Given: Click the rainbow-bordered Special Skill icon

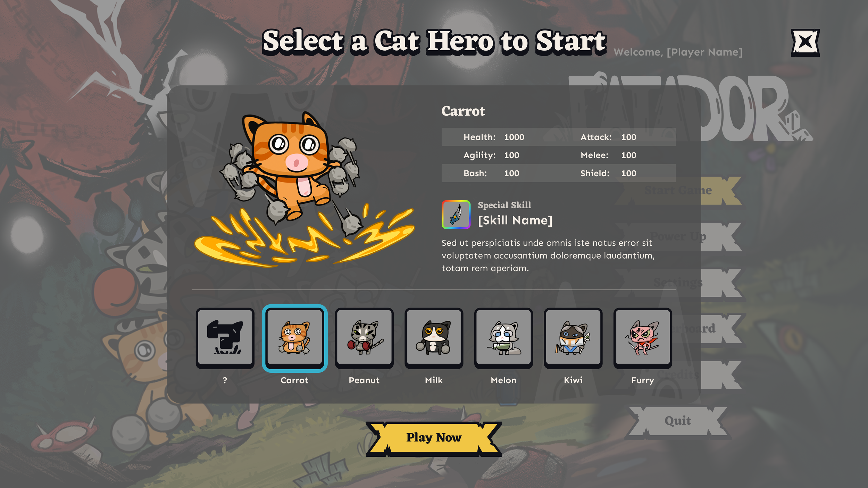Looking at the screenshot, I should pos(456,214).
